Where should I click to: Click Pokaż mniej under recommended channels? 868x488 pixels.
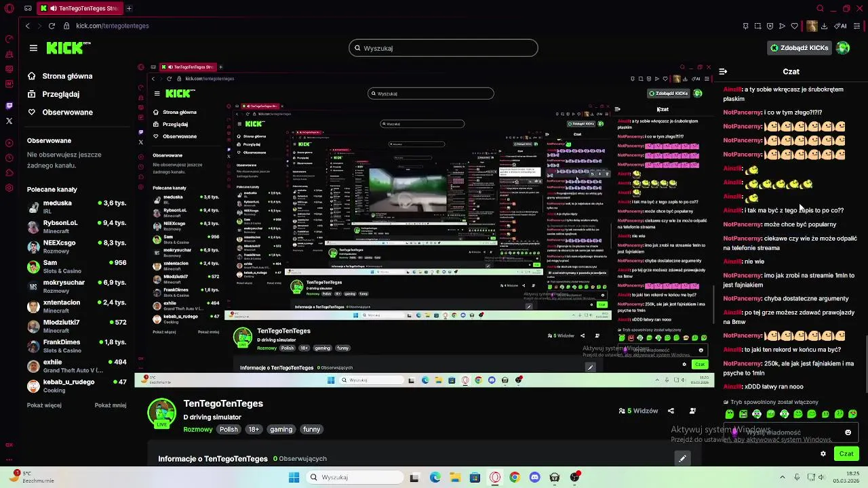tap(111, 405)
